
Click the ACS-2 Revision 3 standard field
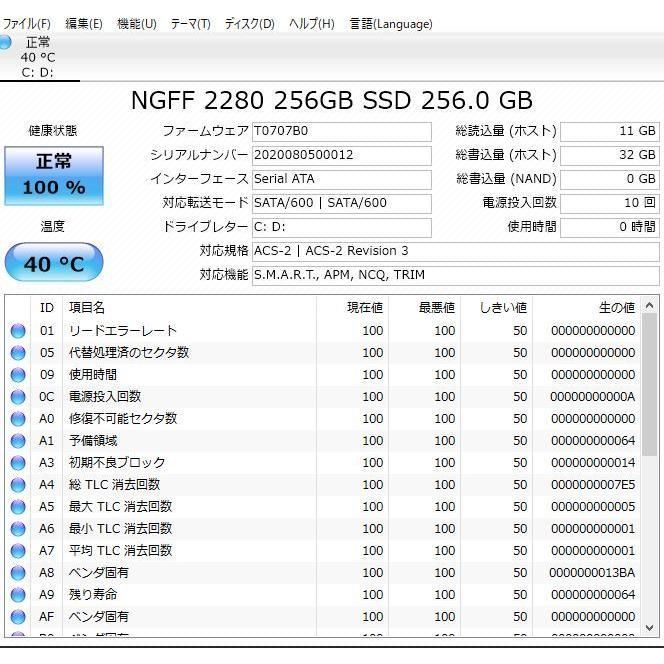456,252
